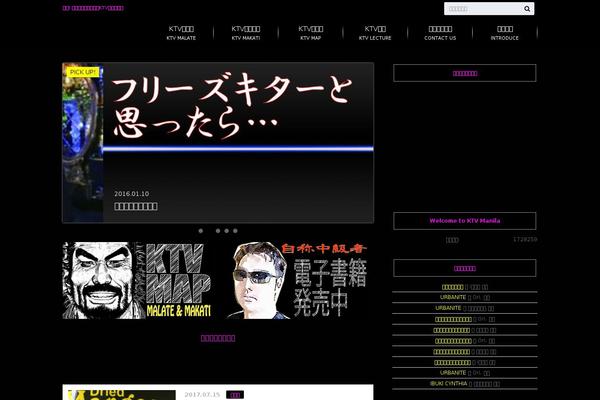
Task: Select CONTACT US in the navigation
Action: [440, 33]
